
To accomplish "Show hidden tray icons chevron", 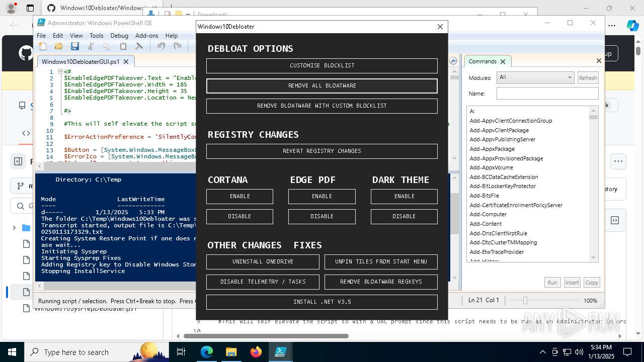I will pos(542,352).
